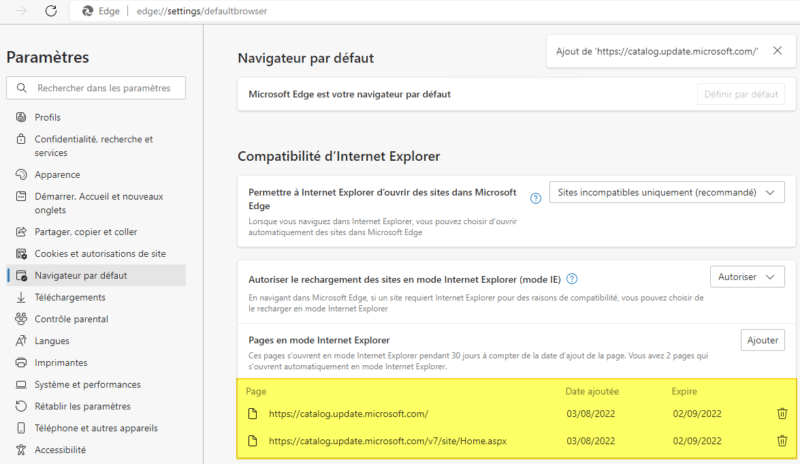Click 03/08/2022 date of first catalog row
This screenshot has width=800, height=464.
591,413
